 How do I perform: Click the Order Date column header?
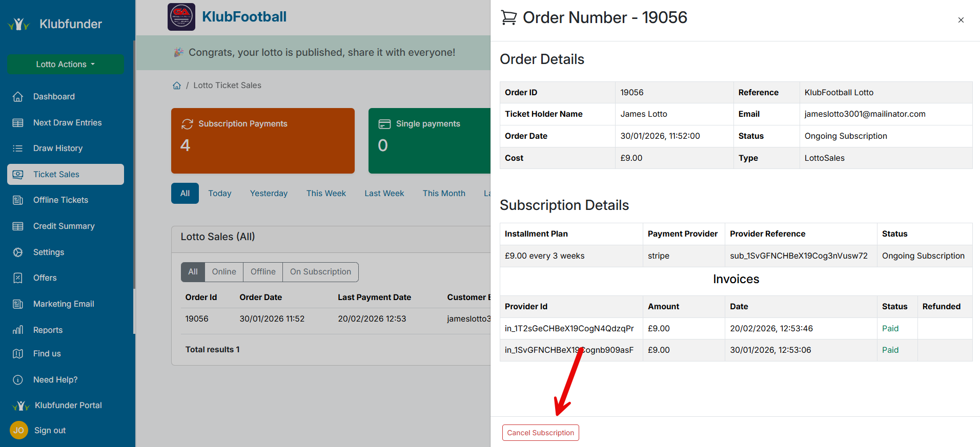pyautogui.click(x=261, y=297)
